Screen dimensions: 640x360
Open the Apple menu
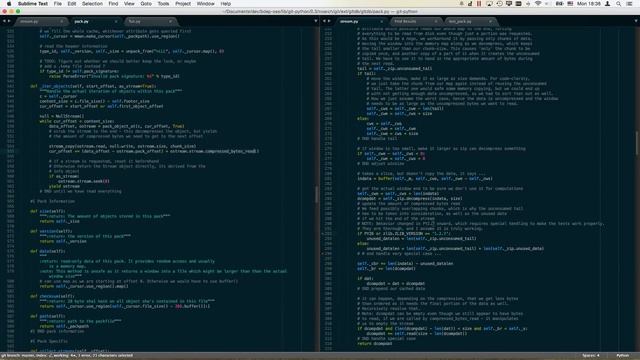(9, 4)
